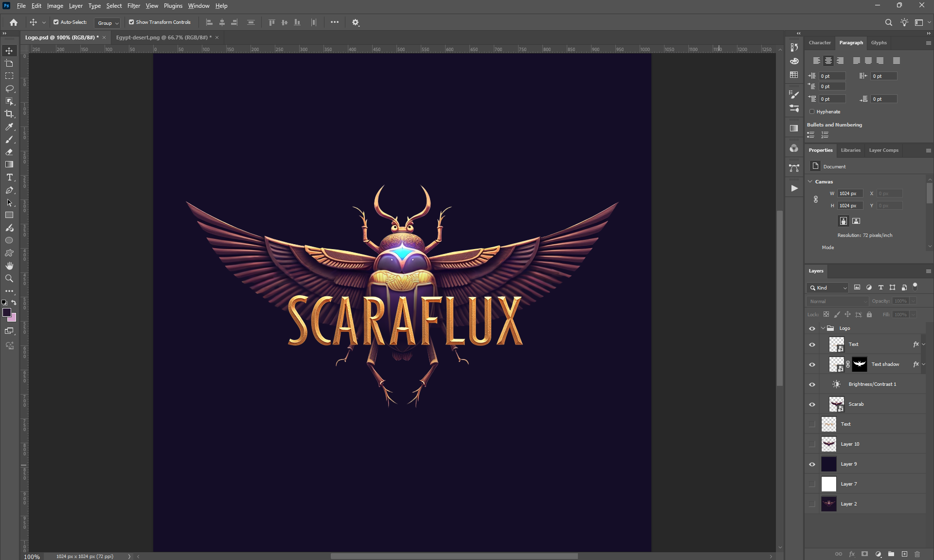Select the Eyedropper tool

pyautogui.click(x=9, y=127)
